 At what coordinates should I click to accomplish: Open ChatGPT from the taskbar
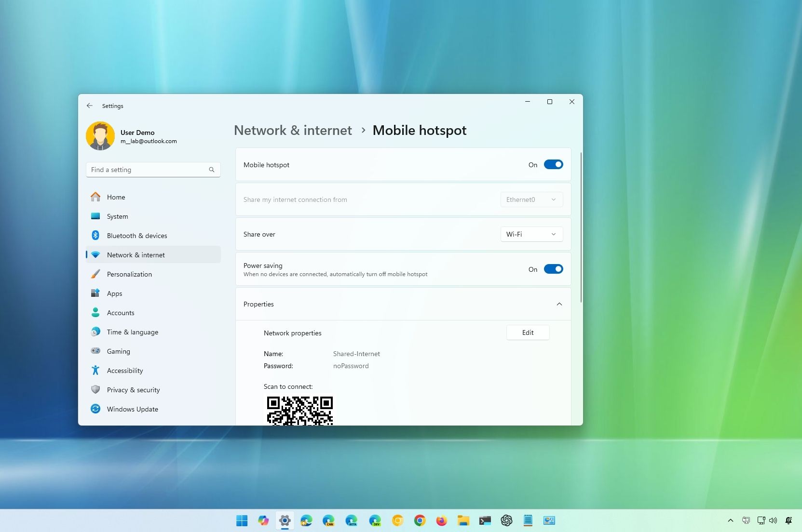tap(506, 520)
